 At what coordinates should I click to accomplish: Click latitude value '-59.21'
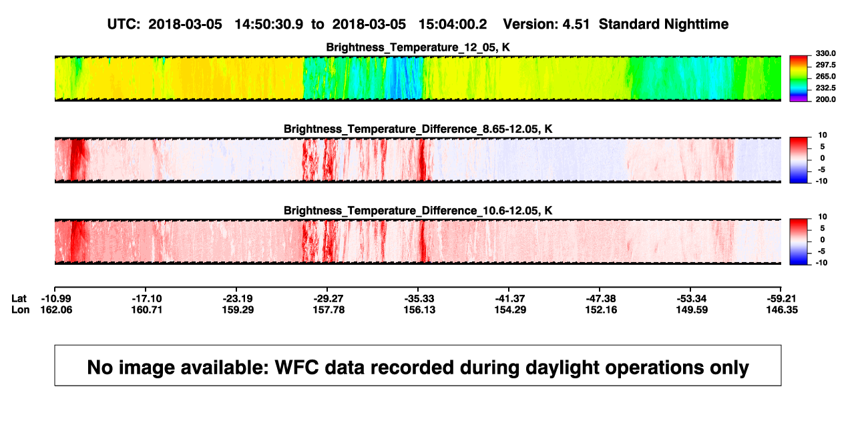(x=783, y=298)
